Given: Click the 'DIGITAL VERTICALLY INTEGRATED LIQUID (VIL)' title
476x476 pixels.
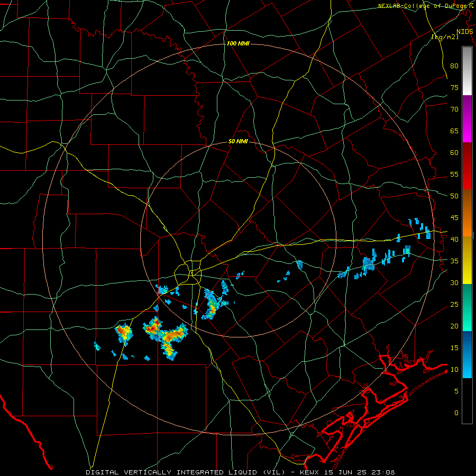Looking at the screenshot, I should point(185,472).
